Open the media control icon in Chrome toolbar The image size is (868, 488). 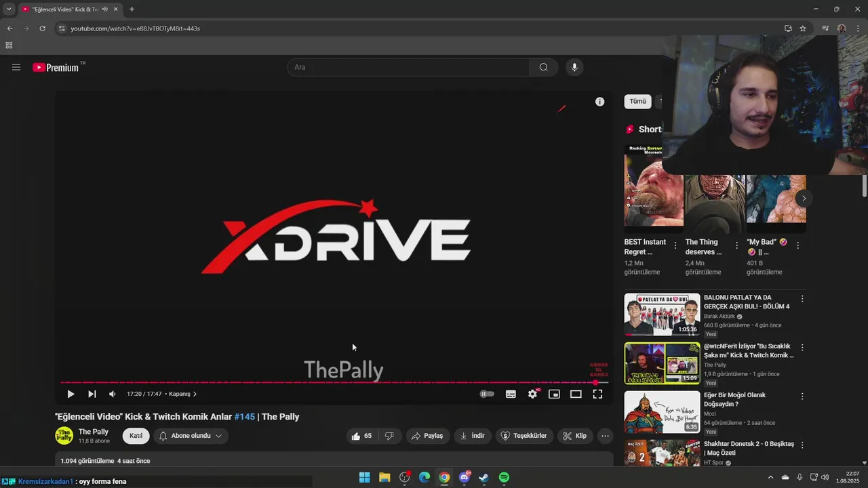[825, 28]
